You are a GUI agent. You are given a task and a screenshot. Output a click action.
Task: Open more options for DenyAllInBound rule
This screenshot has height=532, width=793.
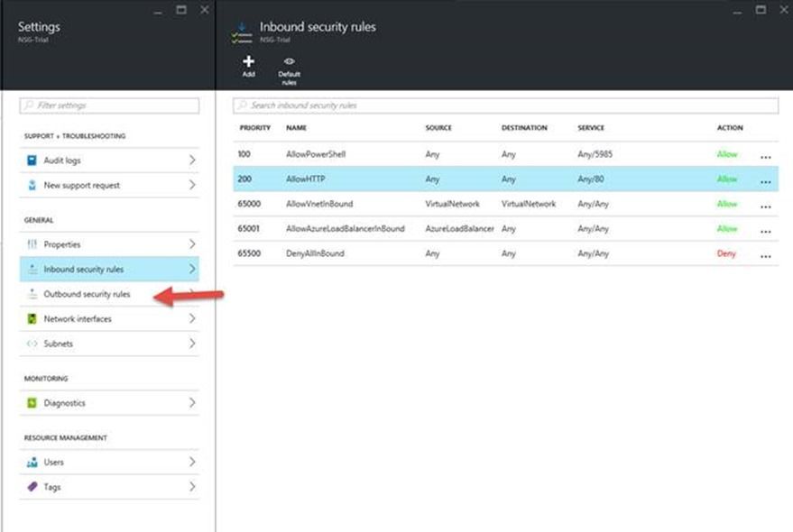[x=766, y=256]
